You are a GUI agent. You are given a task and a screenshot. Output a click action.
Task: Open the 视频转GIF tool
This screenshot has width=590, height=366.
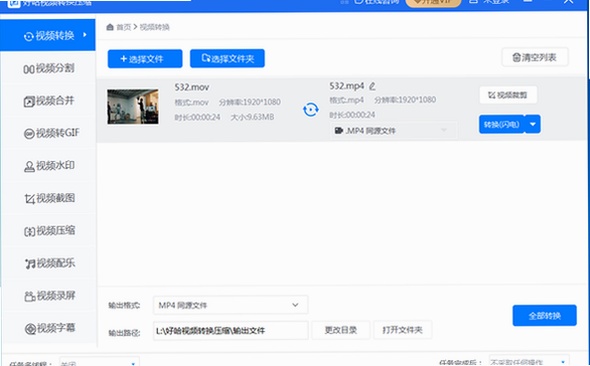[x=51, y=133]
